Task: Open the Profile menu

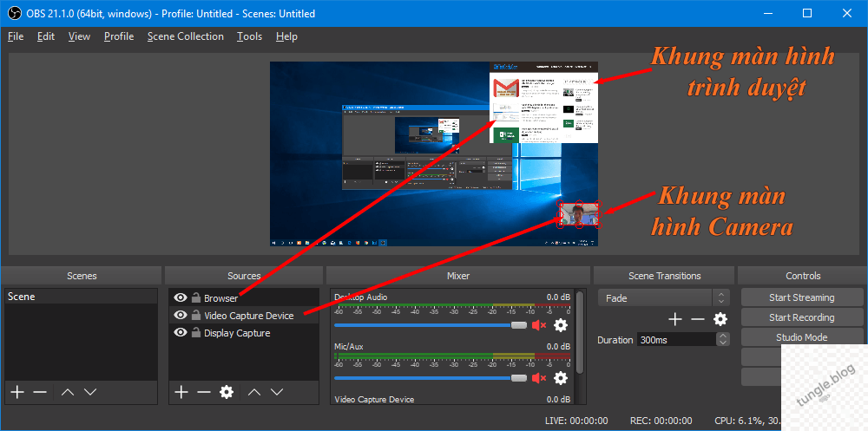Action: [x=119, y=36]
